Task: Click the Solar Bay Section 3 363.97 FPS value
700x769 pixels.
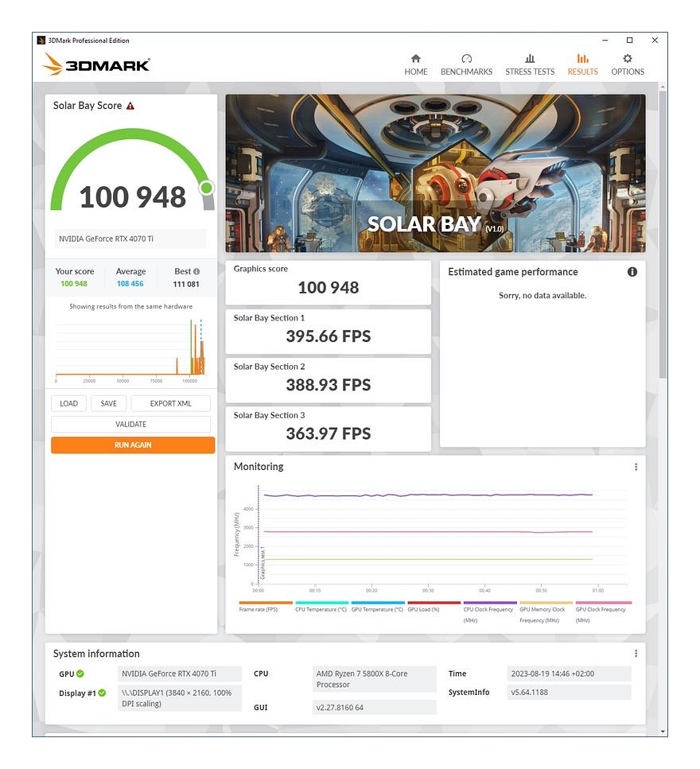Action: (329, 433)
